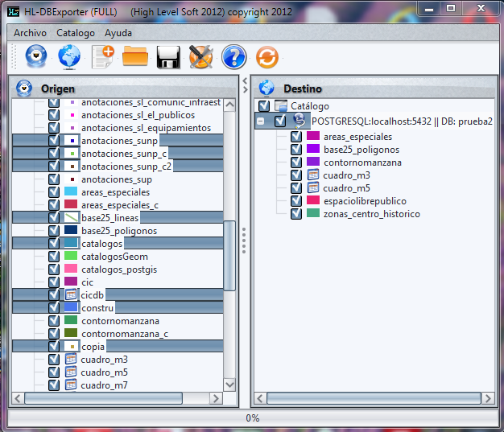Click the floppy disk save icon
The image size is (504, 432).
pyautogui.click(x=168, y=57)
